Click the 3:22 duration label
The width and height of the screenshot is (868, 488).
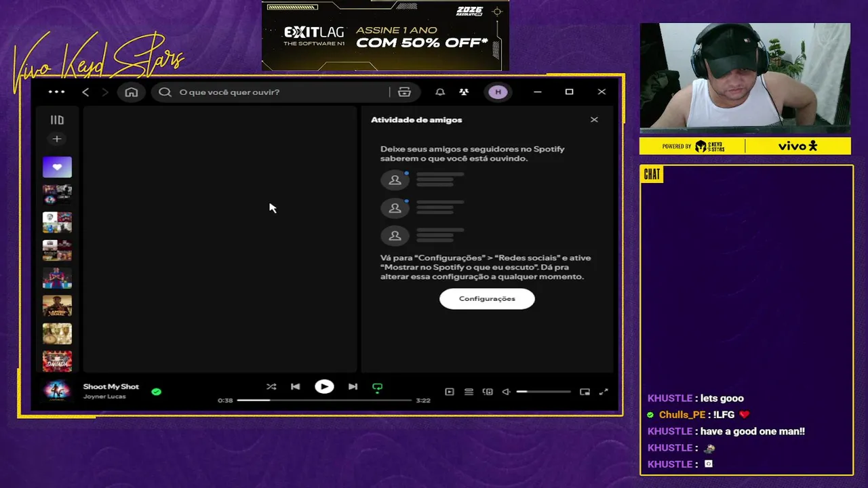(x=423, y=401)
